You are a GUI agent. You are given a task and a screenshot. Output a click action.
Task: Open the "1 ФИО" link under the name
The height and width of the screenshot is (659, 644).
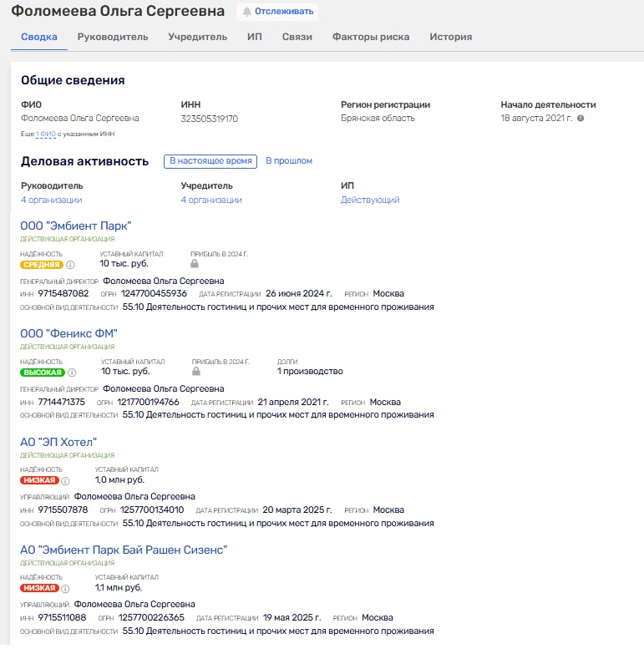[x=45, y=134]
